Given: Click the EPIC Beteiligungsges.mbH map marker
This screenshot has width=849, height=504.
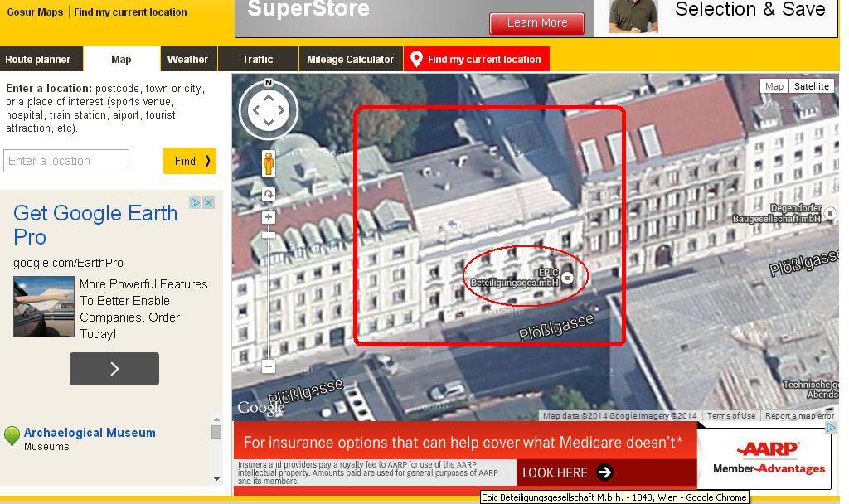Looking at the screenshot, I should pyautogui.click(x=567, y=278).
